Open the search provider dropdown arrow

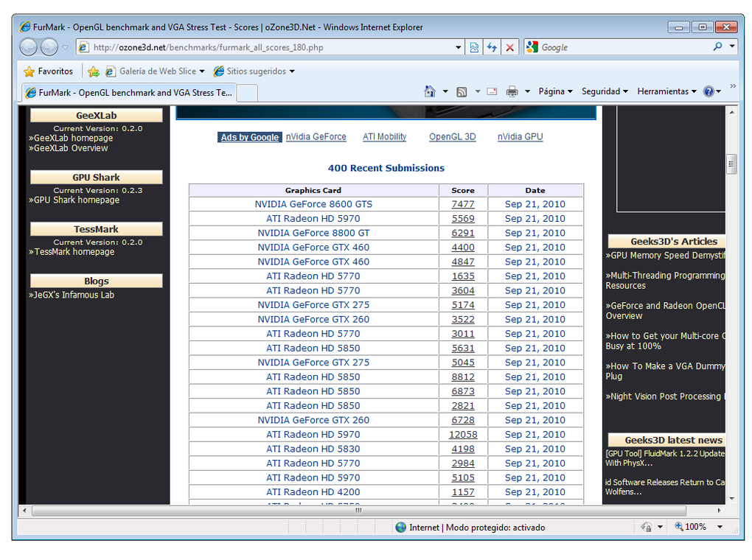pyautogui.click(x=732, y=46)
